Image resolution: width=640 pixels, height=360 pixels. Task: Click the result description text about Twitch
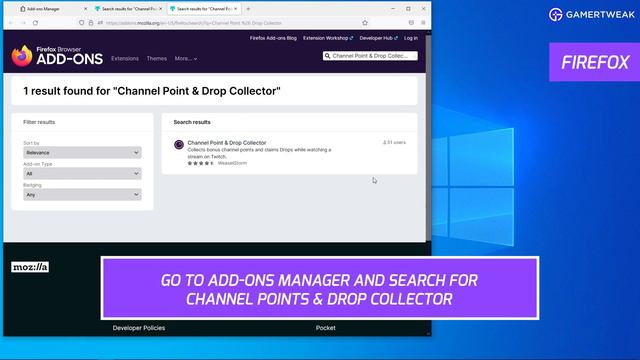pos(259,153)
